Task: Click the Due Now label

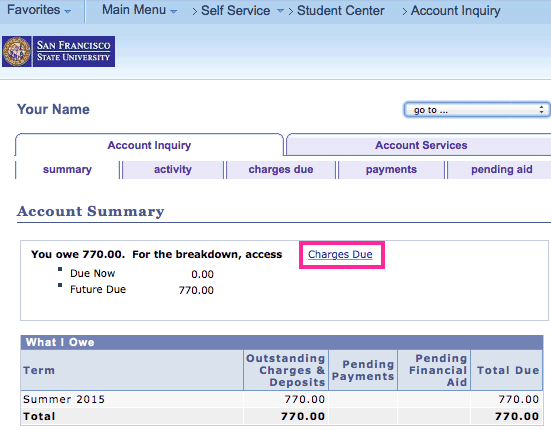Action: click(x=92, y=273)
